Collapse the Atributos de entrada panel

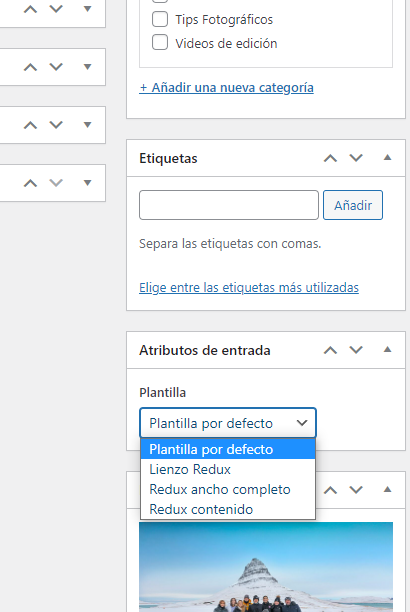tap(387, 350)
